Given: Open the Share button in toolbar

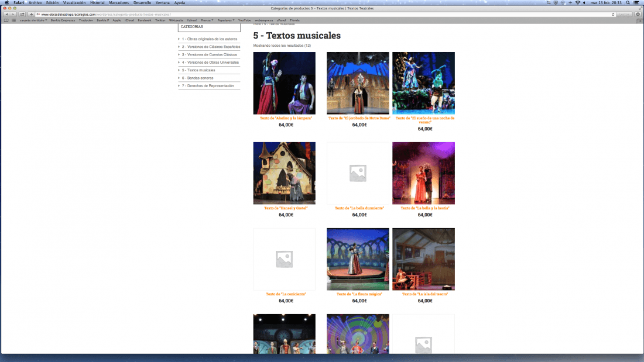Looking at the screenshot, I should [22, 15].
